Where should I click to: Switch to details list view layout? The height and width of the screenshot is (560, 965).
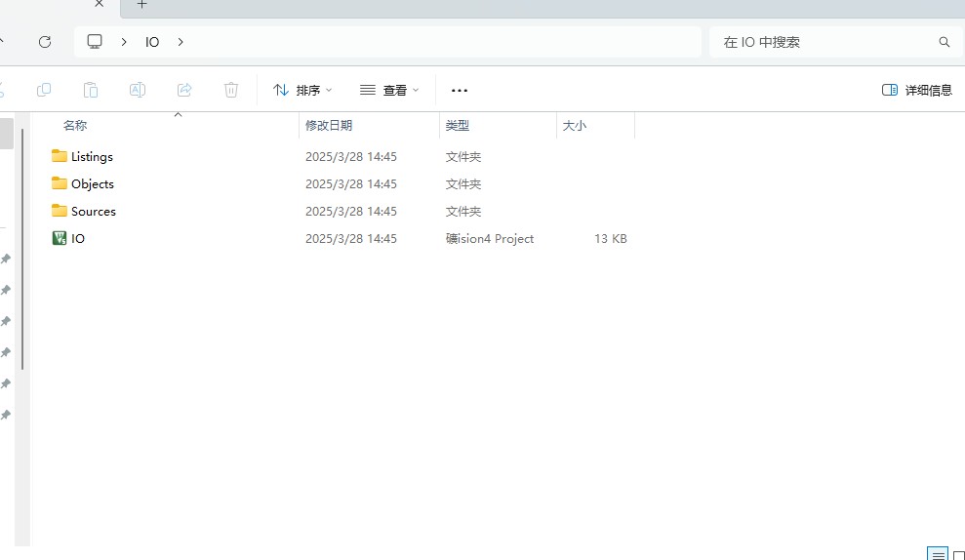click(x=937, y=555)
